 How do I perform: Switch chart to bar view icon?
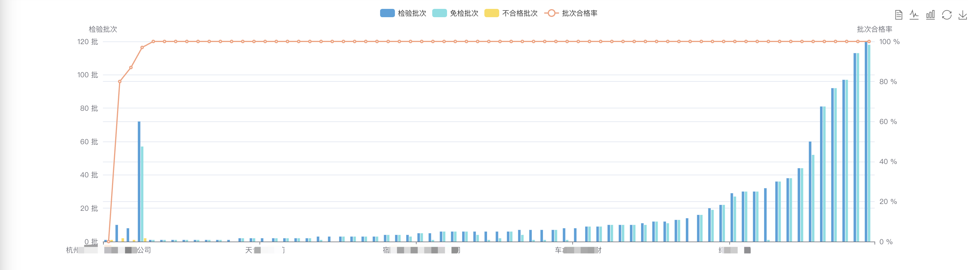pyautogui.click(x=930, y=15)
